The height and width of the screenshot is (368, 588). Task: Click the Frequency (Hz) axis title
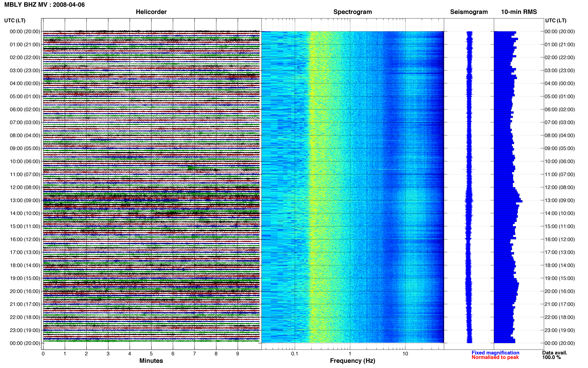click(352, 361)
